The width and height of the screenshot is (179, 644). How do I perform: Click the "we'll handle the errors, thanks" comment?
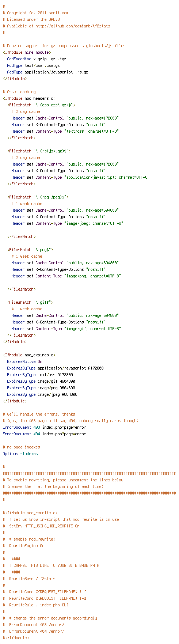coord(39,414)
